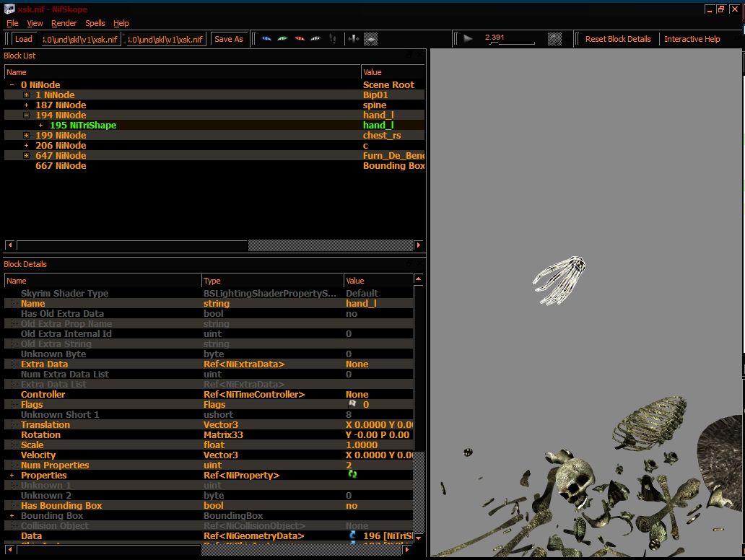
Task: Click the save file path field
Action: click(165, 40)
